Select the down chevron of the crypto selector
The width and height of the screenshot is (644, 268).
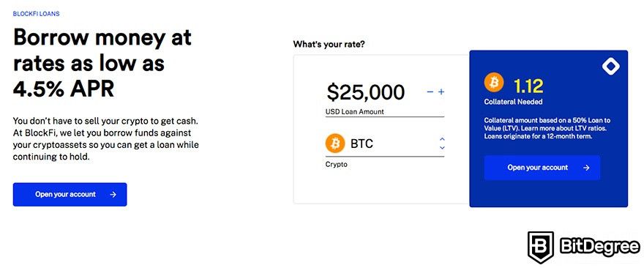coord(442,147)
